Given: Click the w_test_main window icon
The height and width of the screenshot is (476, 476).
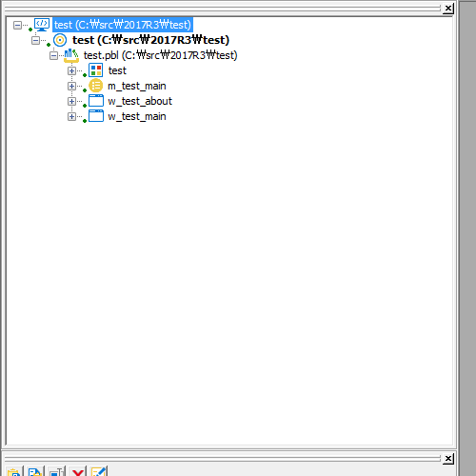Looking at the screenshot, I should click(x=96, y=116).
